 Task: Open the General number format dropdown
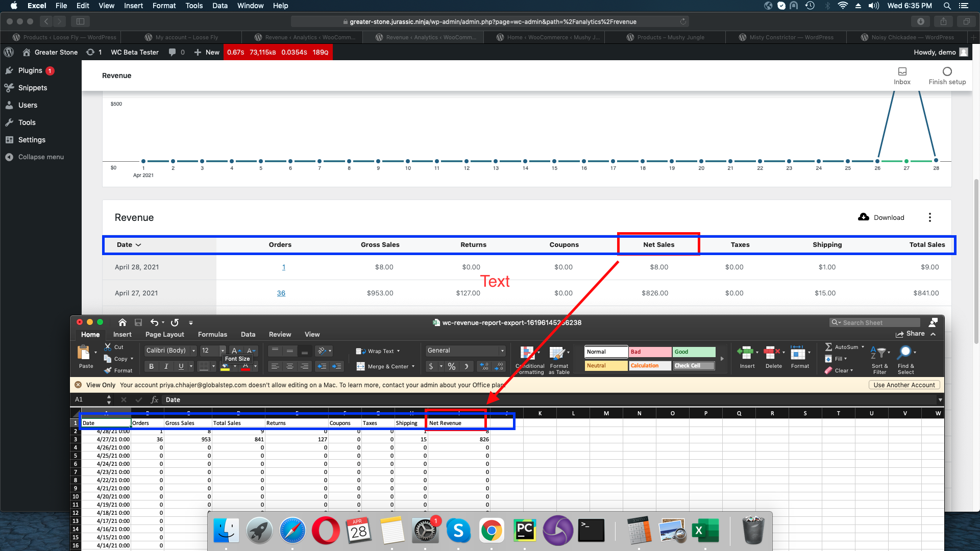pyautogui.click(x=502, y=350)
